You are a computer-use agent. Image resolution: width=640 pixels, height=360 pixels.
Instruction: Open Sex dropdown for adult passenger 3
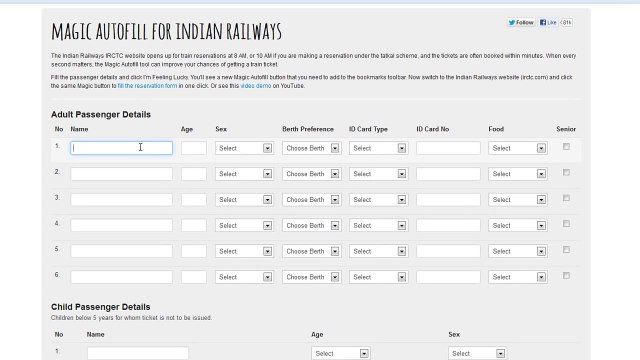click(244, 200)
